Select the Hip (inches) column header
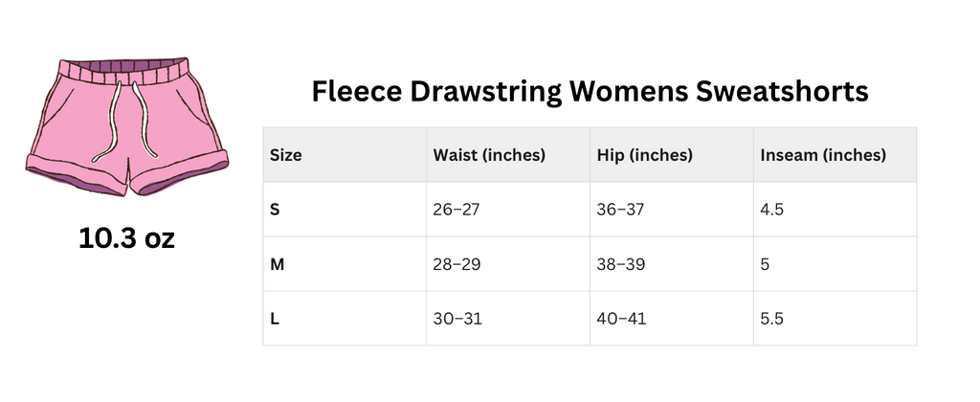Image resolution: width=980 pixels, height=402 pixels. point(644,154)
